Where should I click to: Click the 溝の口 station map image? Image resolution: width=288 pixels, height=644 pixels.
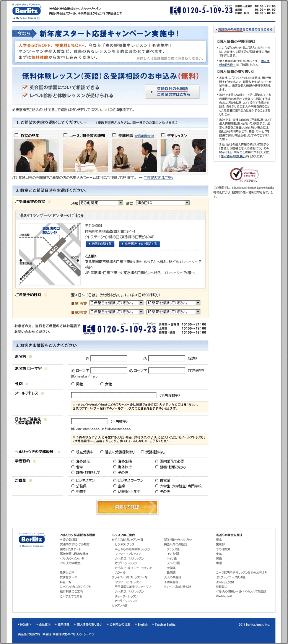50,254
